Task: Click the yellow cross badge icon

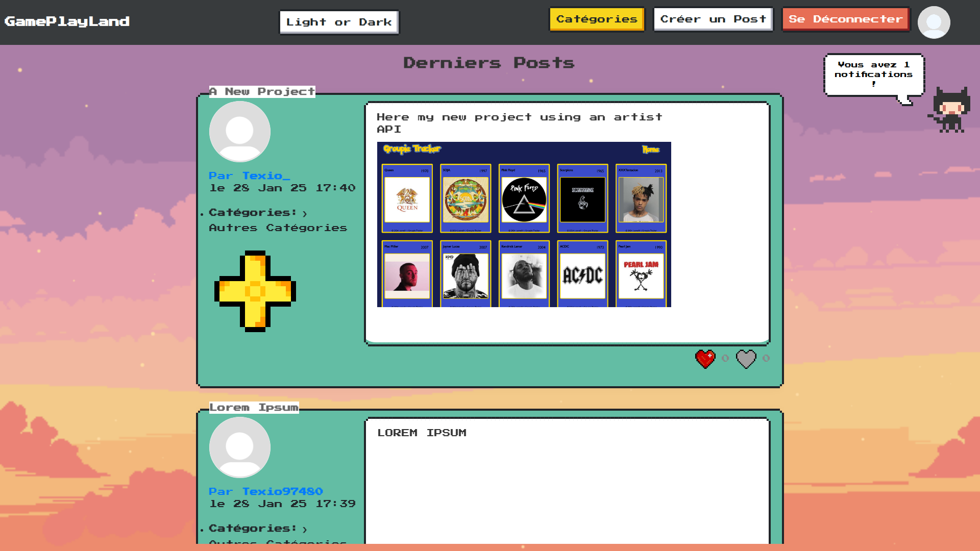Action: [x=255, y=291]
